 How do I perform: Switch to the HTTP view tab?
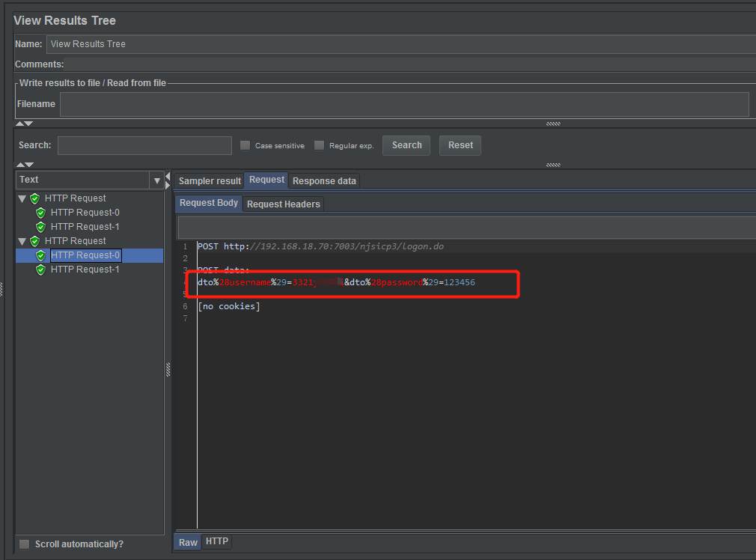pyautogui.click(x=217, y=541)
